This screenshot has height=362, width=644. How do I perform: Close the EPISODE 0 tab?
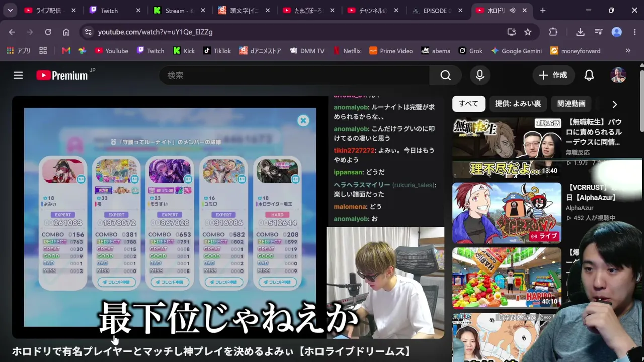click(x=460, y=10)
